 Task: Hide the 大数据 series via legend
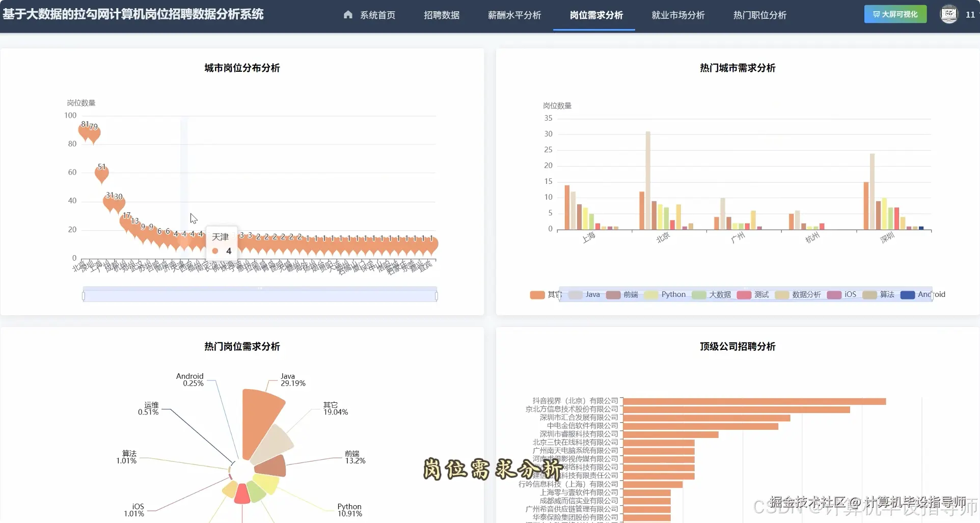(711, 295)
